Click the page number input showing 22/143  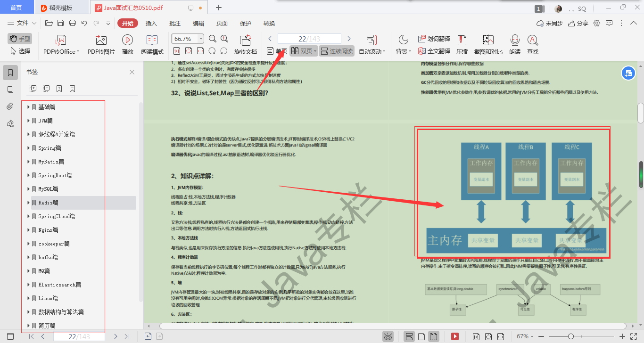[x=309, y=39]
